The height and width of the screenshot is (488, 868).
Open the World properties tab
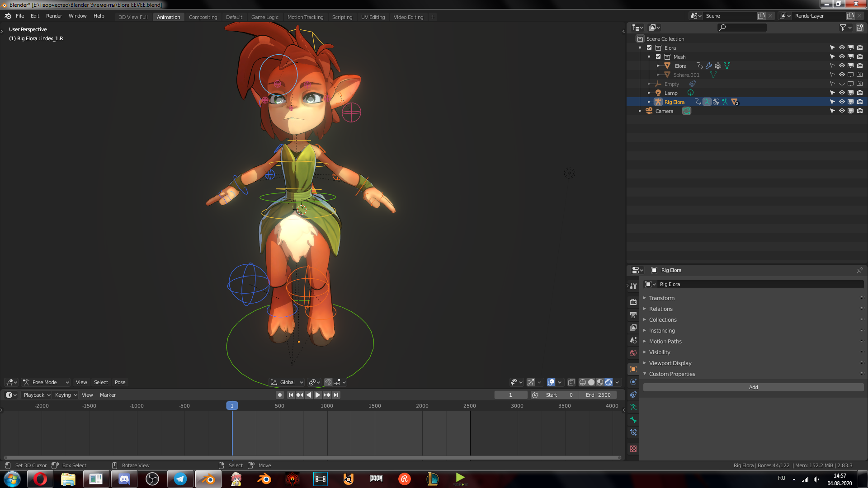coord(633,353)
